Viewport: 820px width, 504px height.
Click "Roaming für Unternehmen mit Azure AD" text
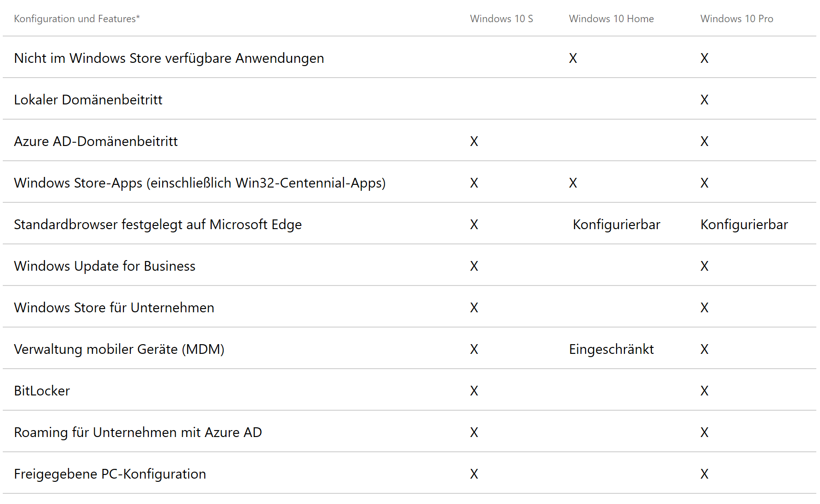[x=138, y=432]
